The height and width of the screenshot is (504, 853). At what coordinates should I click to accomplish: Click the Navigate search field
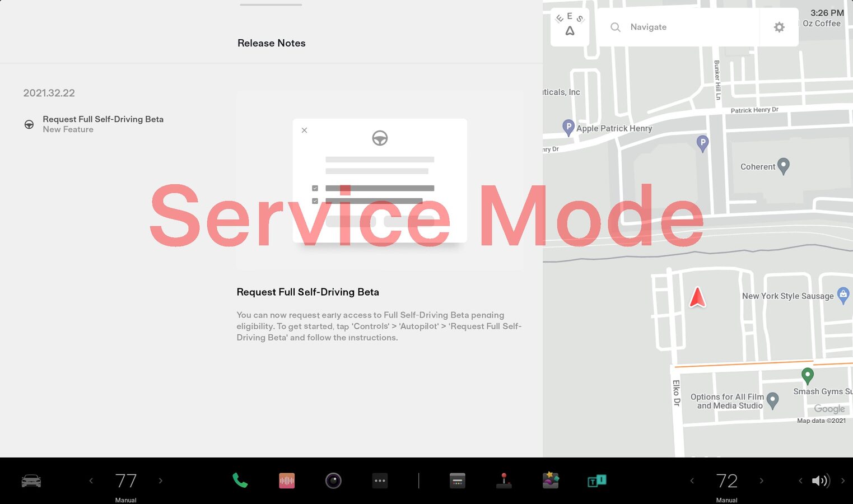(678, 27)
